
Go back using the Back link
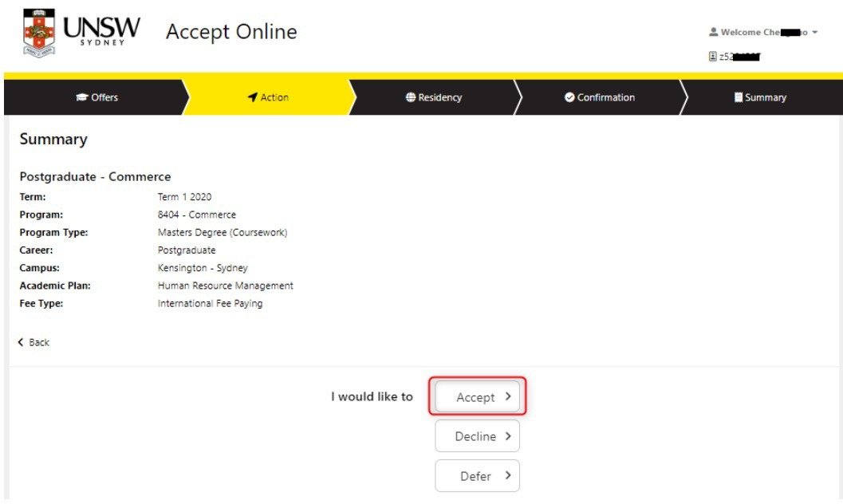[34, 342]
